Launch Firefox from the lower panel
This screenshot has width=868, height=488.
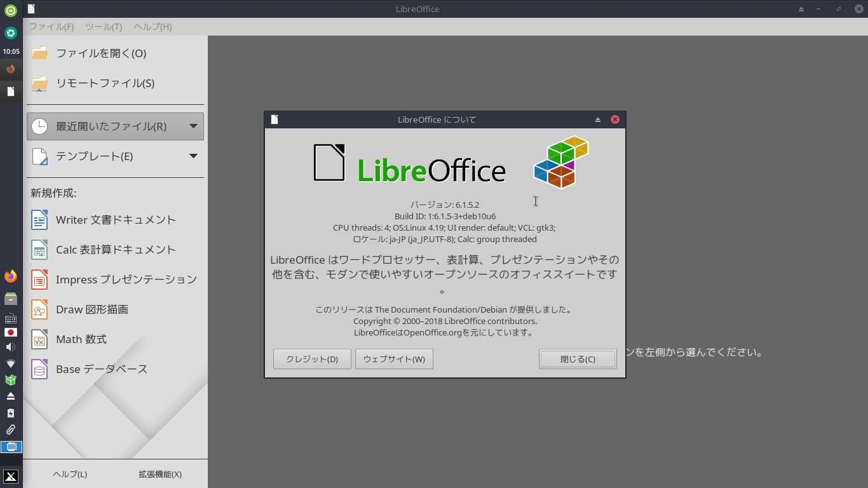(x=11, y=276)
